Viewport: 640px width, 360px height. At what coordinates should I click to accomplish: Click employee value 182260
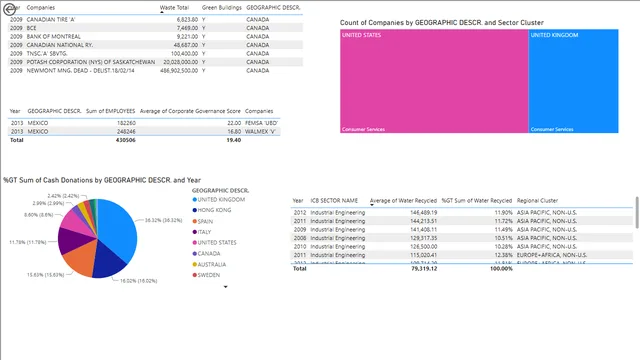[126, 123]
